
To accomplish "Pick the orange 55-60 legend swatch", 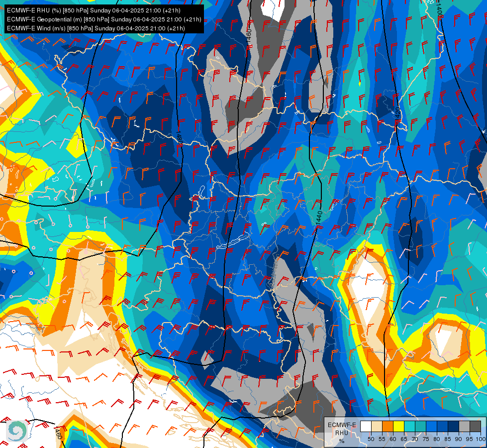I will click(x=388, y=426).
